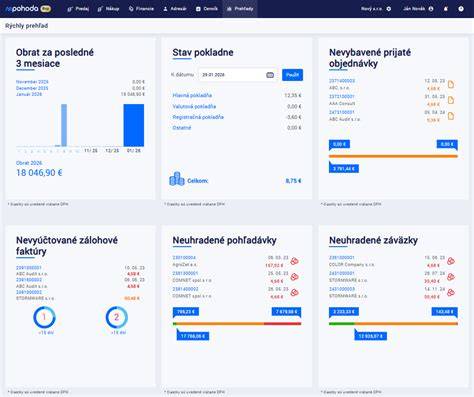
Task: Open the Nákup menu
Action: [108, 9]
